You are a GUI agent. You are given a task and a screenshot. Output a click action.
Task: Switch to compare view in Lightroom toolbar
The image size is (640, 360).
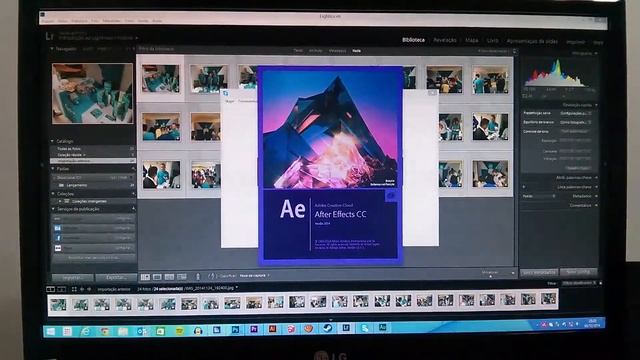pos(169,277)
